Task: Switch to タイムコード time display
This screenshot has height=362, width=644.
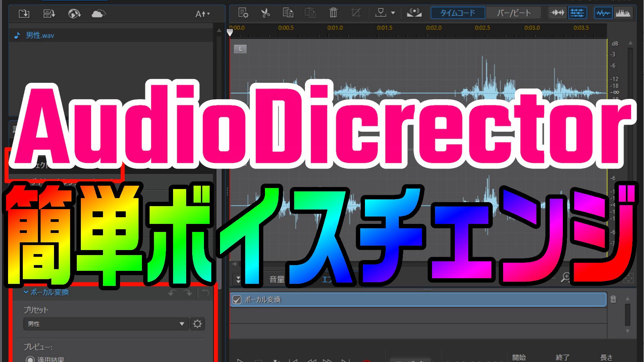Action: (458, 13)
